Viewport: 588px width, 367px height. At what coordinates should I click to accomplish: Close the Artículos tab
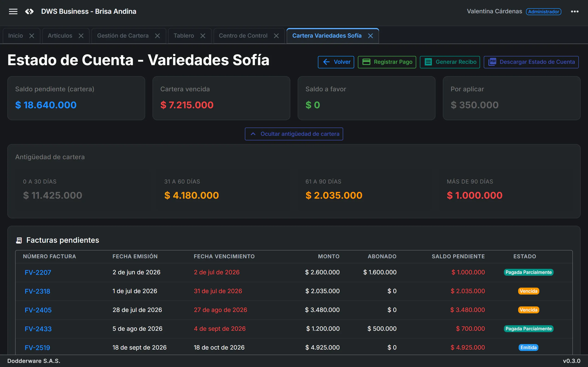click(81, 36)
